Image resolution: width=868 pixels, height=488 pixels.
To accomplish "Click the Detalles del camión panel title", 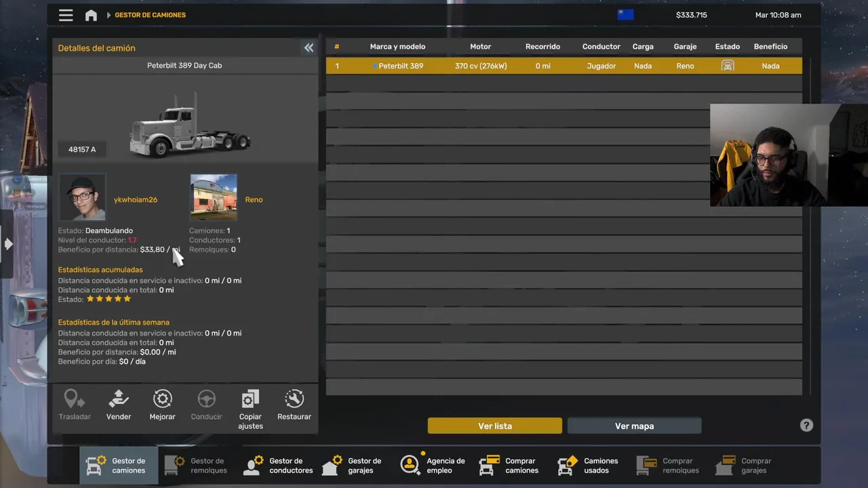I will tap(96, 48).
